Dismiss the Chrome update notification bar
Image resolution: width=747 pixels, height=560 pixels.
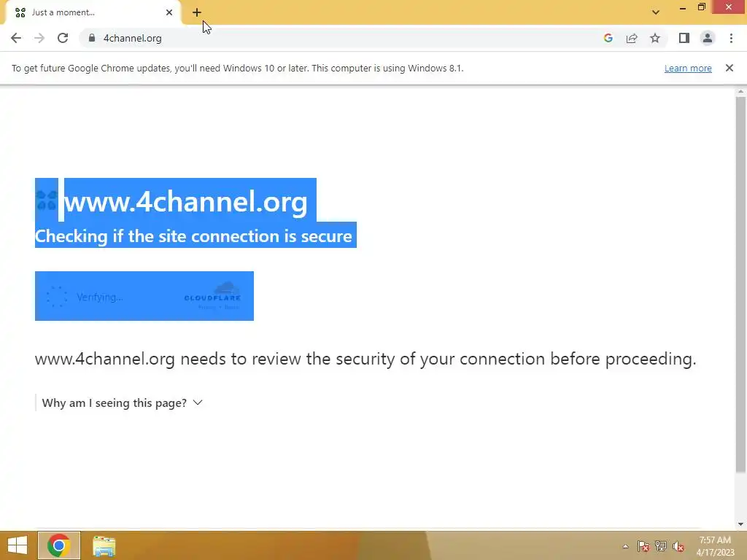729,68
